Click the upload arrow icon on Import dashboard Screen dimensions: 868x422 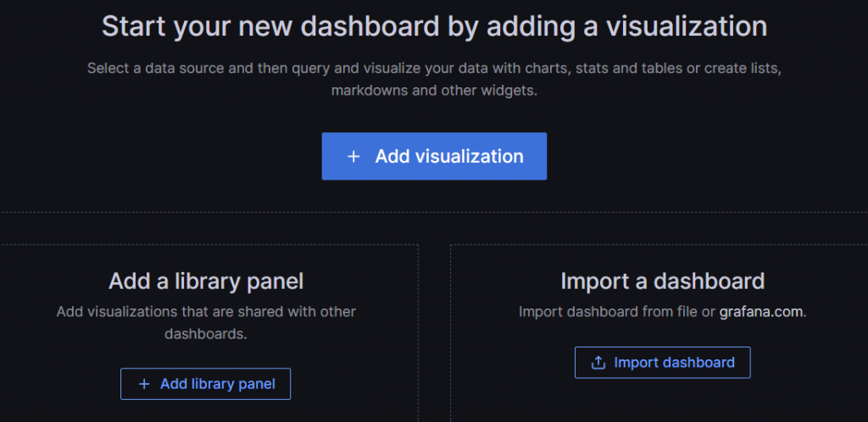pyautogui.click(x=598, y=363)
